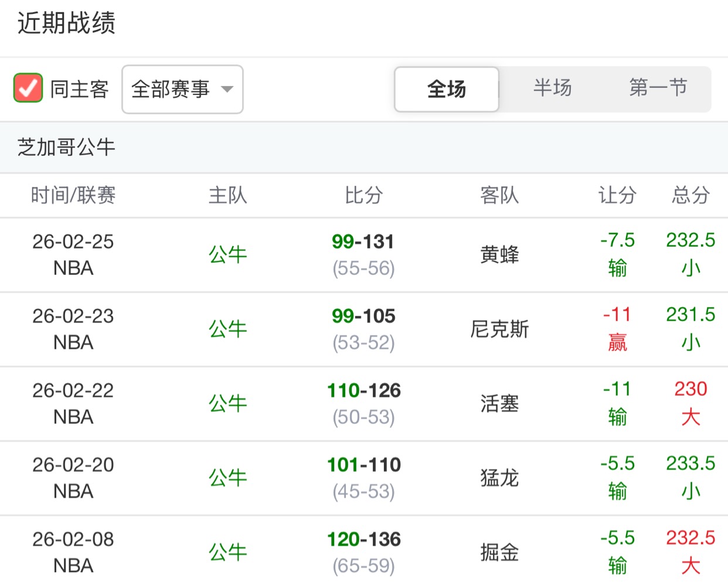Click 公牛 home team in 26-02-25 row
The image size is (728, 582).
tap(228, 255)
